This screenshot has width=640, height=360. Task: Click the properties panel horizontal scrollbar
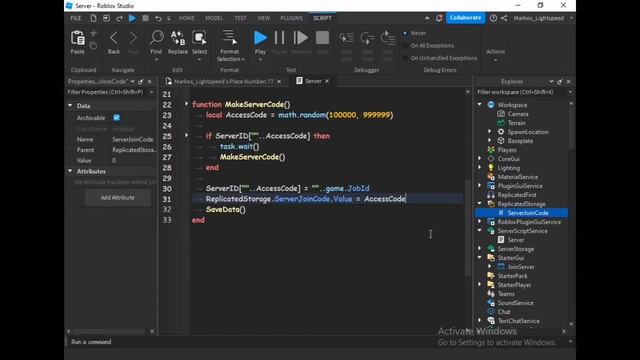point(110,331)
